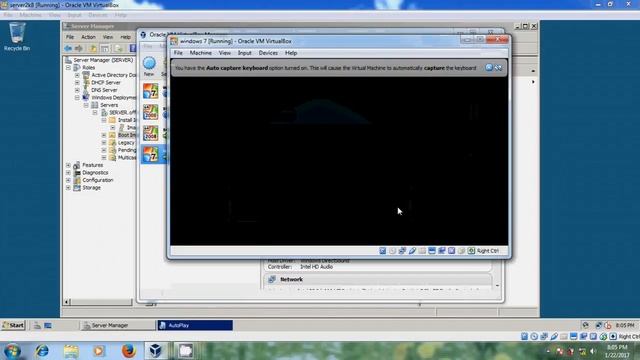Click the host Windows Start orb
640x360 pixels.
(x=12, y=351)
